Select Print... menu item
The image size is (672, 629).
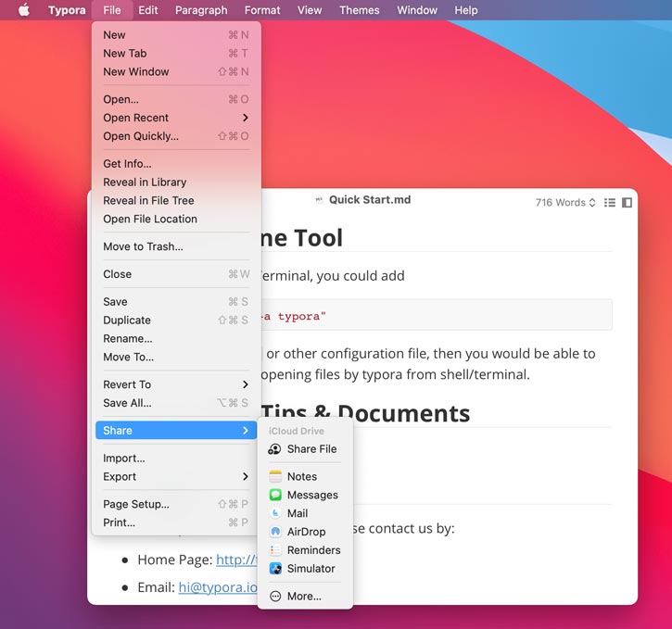pyautogui.click(x=176, y=522)
